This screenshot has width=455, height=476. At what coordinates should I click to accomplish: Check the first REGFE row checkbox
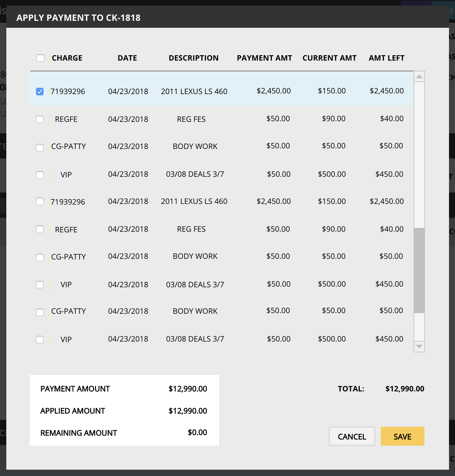[40, 119]
